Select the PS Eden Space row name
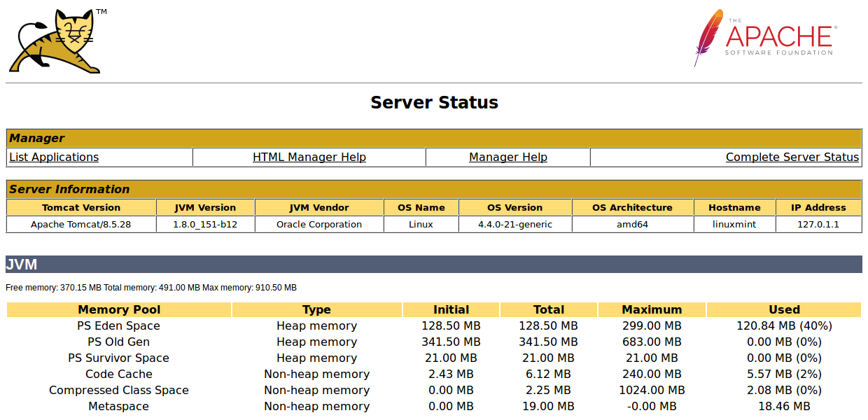This screenshot has width=868, height=420. pyautogui.click(x=119, y=326)
